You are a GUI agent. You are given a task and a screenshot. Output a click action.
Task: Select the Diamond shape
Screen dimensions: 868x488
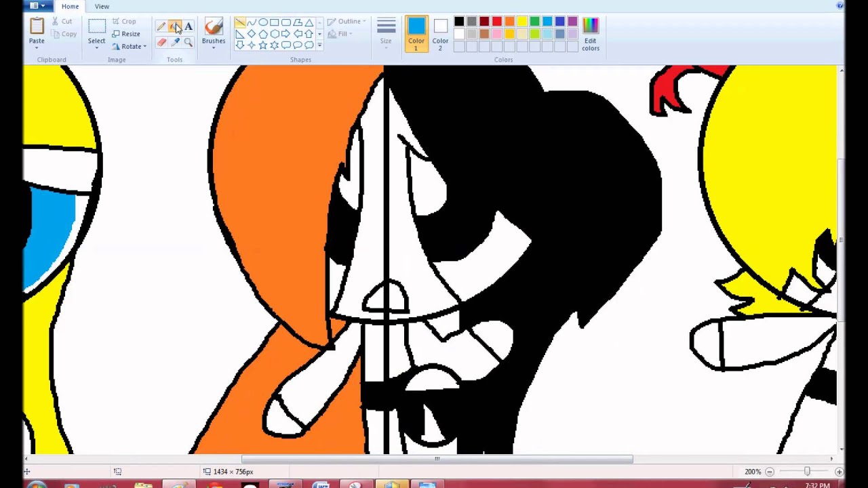252,34
